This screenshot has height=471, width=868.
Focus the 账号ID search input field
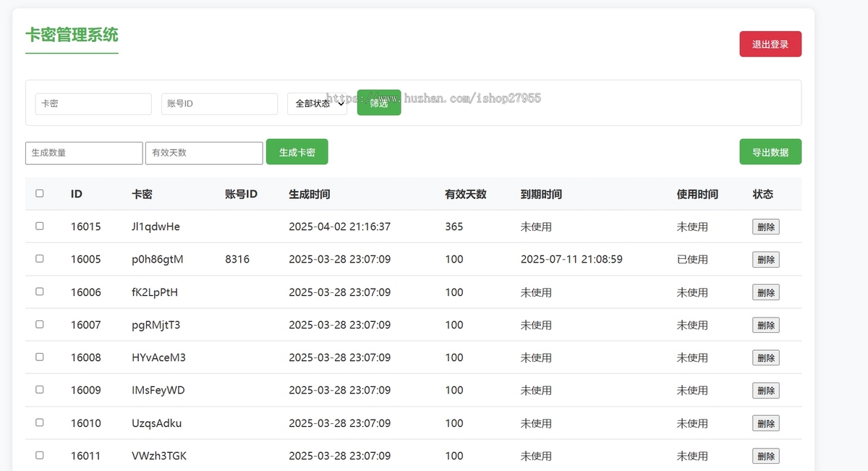[x=219, y=103]
